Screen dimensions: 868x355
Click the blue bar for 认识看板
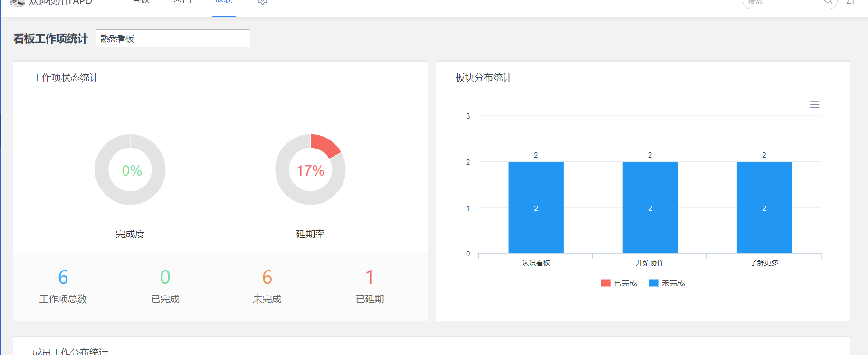[x=536, y=207]
